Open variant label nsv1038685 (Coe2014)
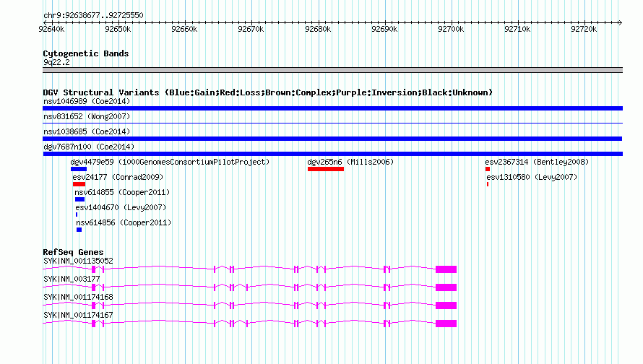 coord(87,131)
